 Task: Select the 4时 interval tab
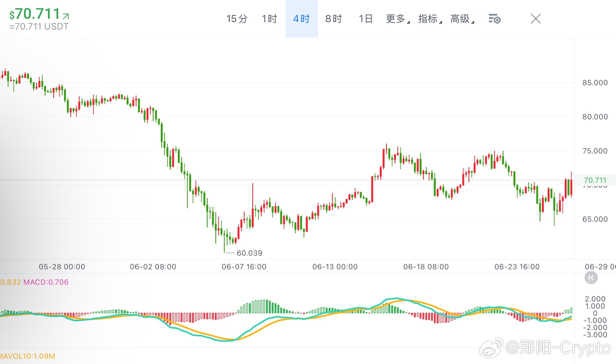tap(302, 19)
